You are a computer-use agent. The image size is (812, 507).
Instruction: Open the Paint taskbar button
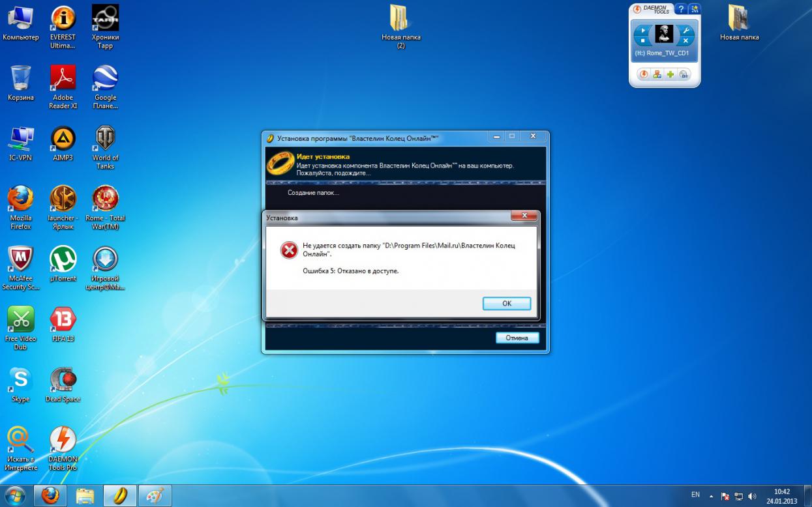[155, 496]
